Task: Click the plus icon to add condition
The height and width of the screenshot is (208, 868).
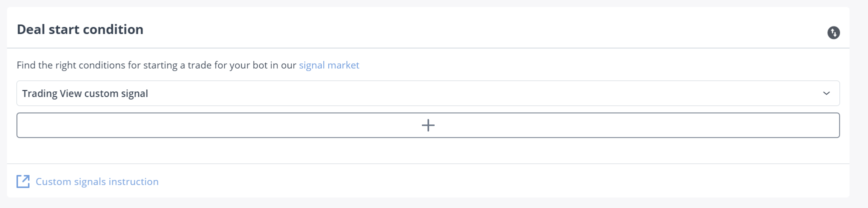Action: 428,125
